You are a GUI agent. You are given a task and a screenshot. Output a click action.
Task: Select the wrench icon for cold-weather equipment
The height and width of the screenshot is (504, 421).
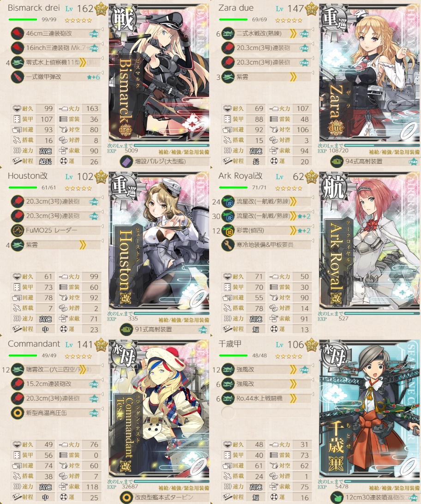(x=228, y=245)
